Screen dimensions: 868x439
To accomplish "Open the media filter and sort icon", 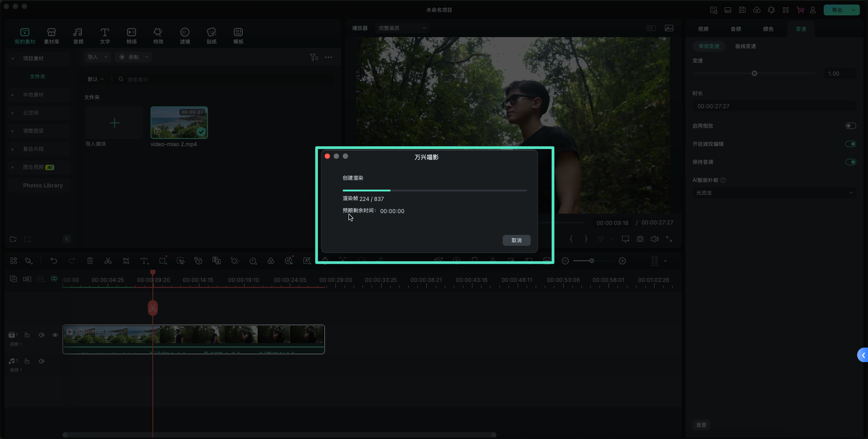I will point(314,57).
